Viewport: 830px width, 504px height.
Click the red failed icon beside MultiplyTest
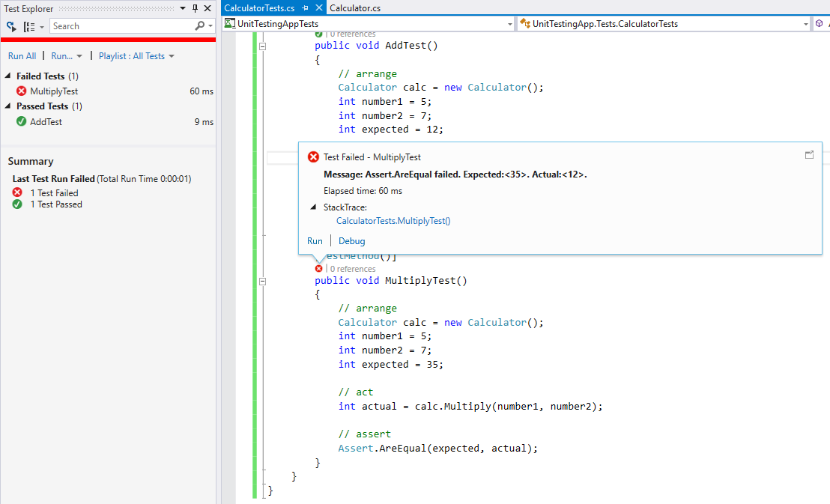21,91
